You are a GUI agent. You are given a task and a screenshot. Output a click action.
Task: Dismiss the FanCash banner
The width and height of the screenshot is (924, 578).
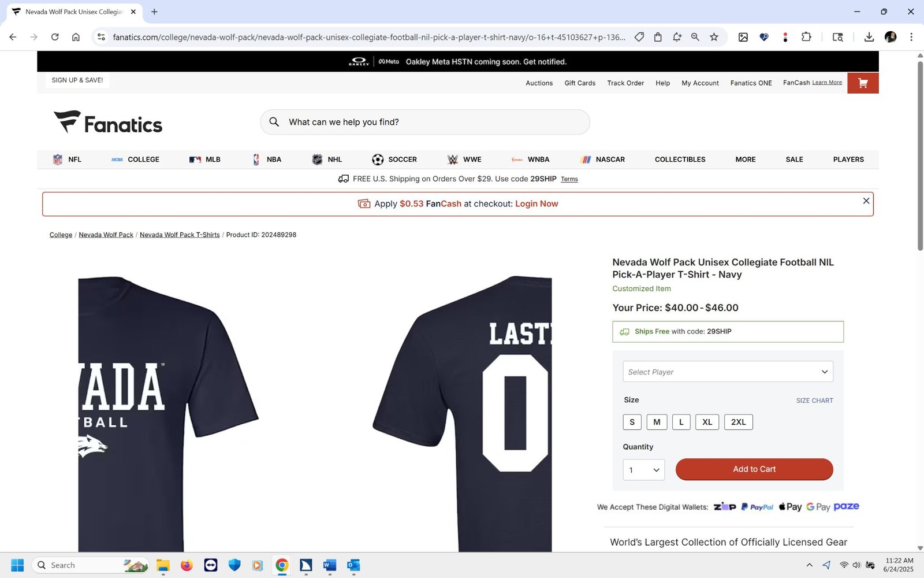(866, 201)
